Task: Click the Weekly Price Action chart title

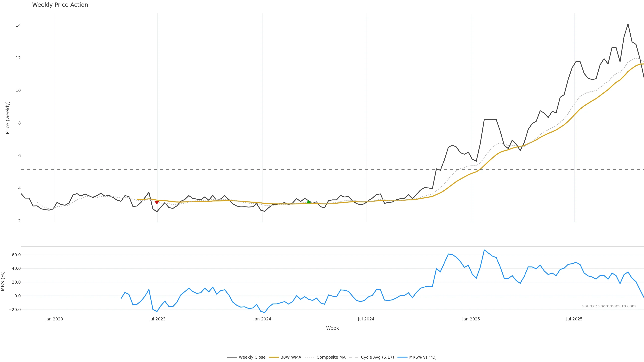Action: coord(60,5)
